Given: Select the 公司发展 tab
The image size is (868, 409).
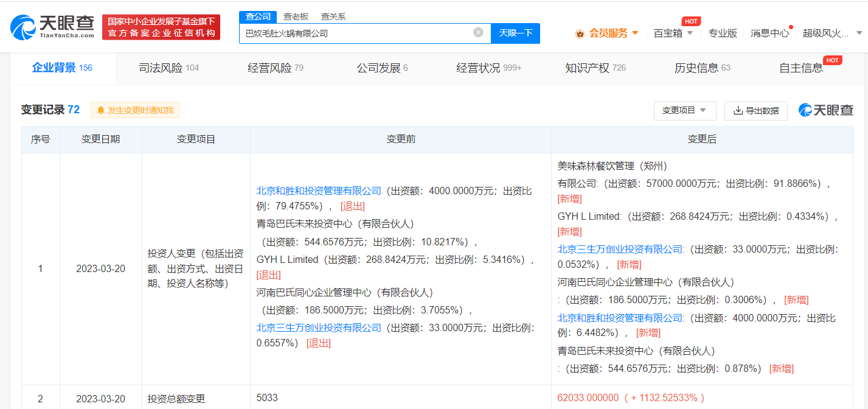Looking at the screenshot, I should 382,68.
